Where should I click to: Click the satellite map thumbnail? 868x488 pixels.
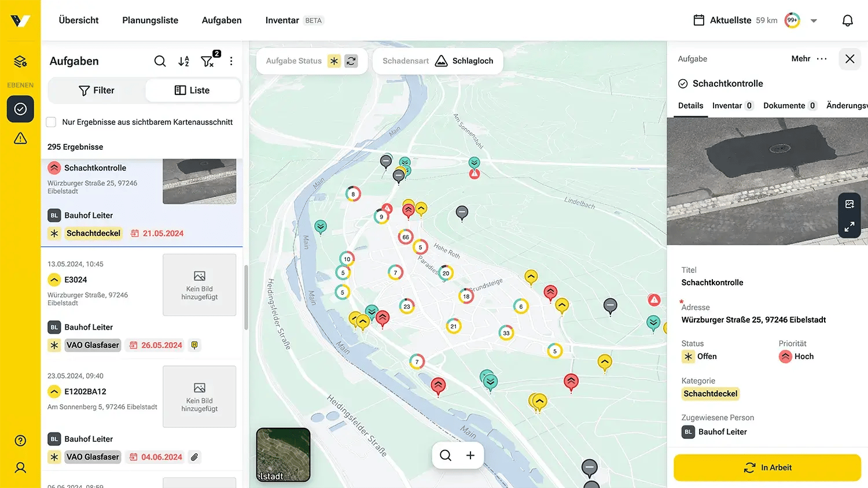pyautogui.click(x=284, y=454)
